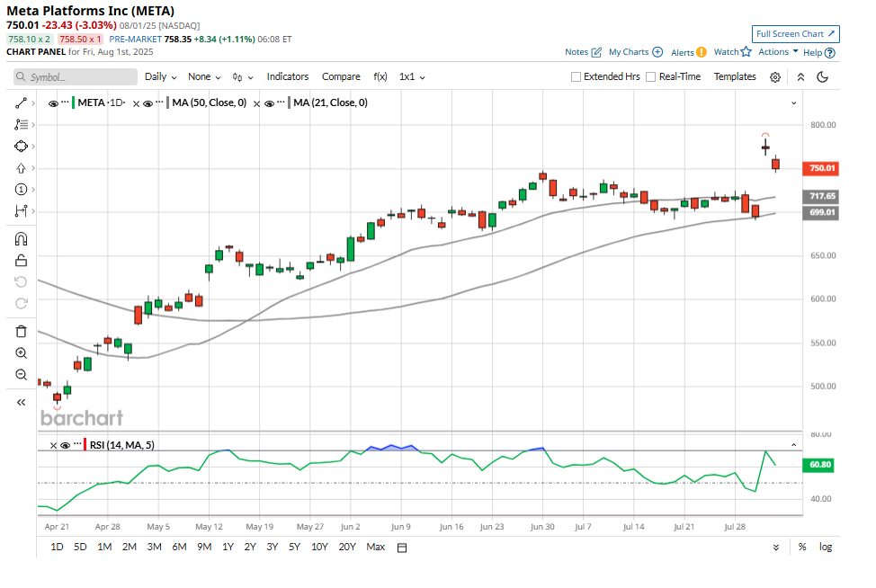Open Help question mark icon
Screen dimensions: 876x588
[x=830, y=53]
